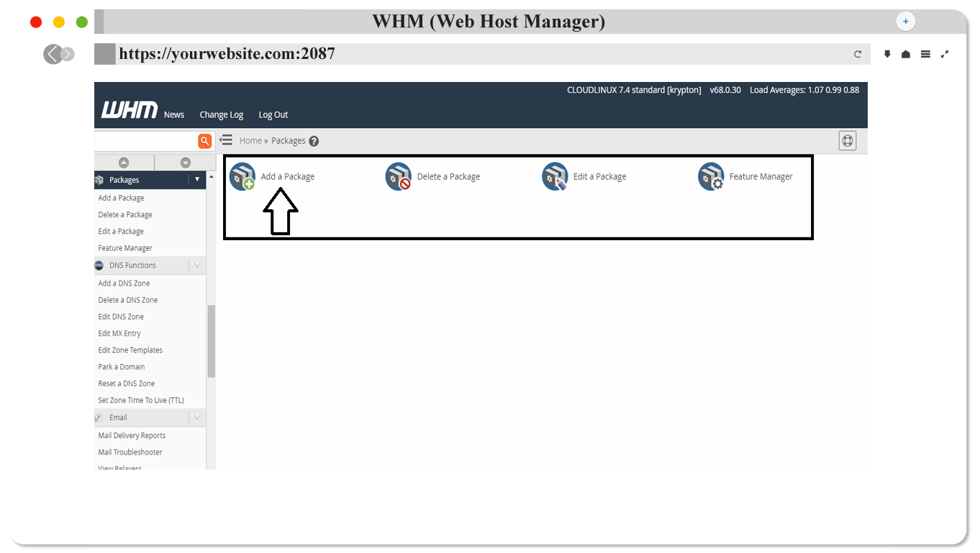Open Edit MX Entry
The height and width of the screenshot is (553, 980).
[x=119, y=333]
